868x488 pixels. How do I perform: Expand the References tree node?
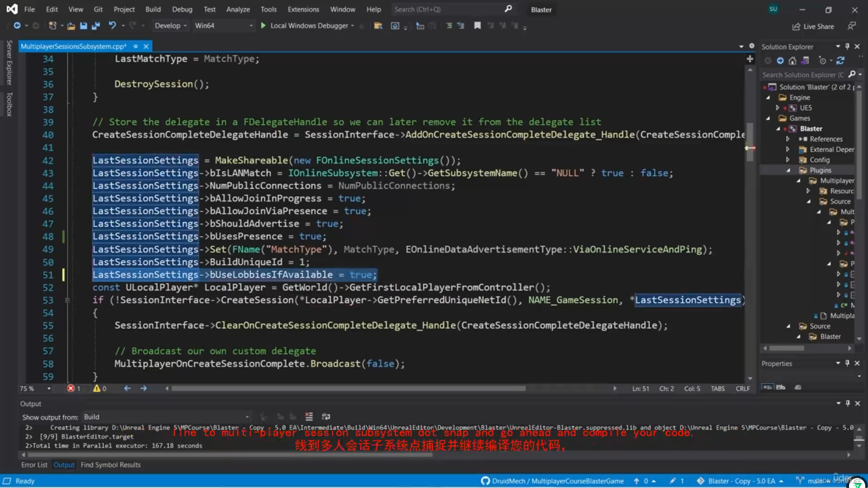pyautogui.click(x=788, y=139)
